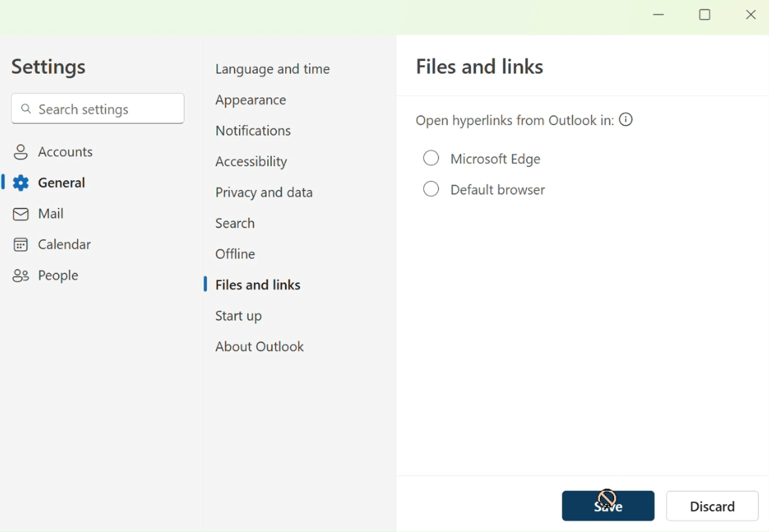Click the Calendar icon in the sidebar
This screenshot has height=532, width=769.
pyautogui.click(x=20, y=245)
